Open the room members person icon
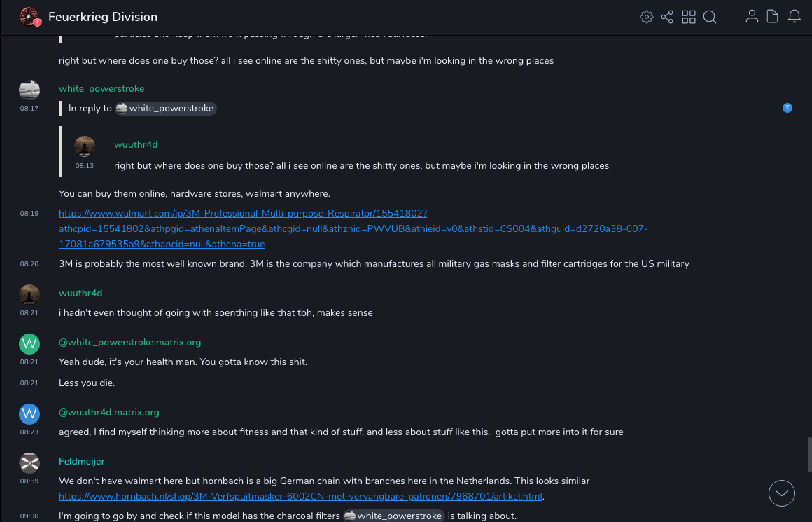 click(x=752, y=17)
